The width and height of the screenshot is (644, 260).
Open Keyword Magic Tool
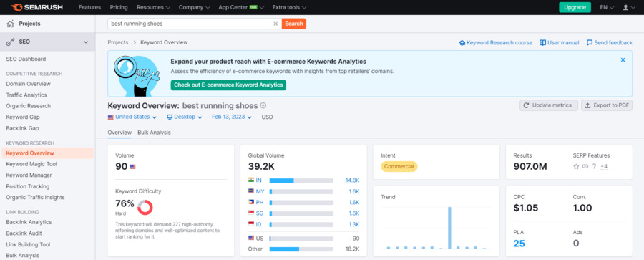(x=31, y=164)
